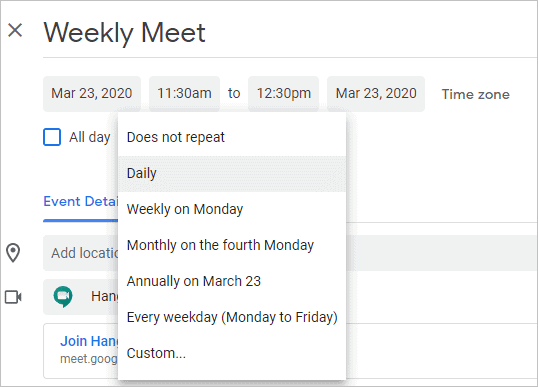538x387 pixels.
Task: Choose Annually on March 23
Action: pos(232,281)
